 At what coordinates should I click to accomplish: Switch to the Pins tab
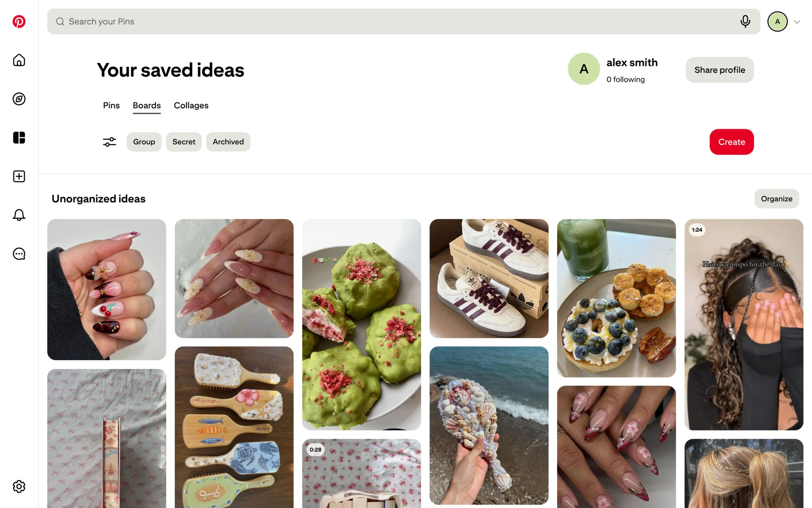pyautogui.click(x=111, y=105)
